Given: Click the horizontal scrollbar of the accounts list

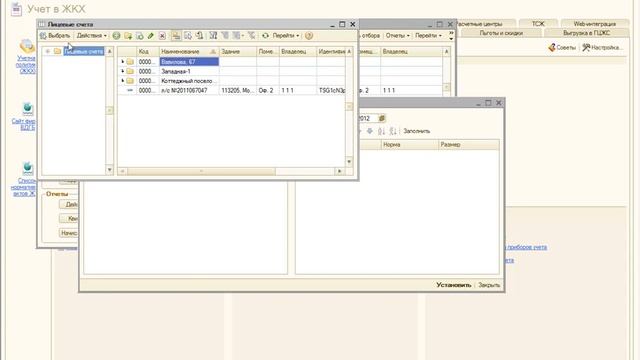Looking at the screenshot, I should [x=201, y=171].
